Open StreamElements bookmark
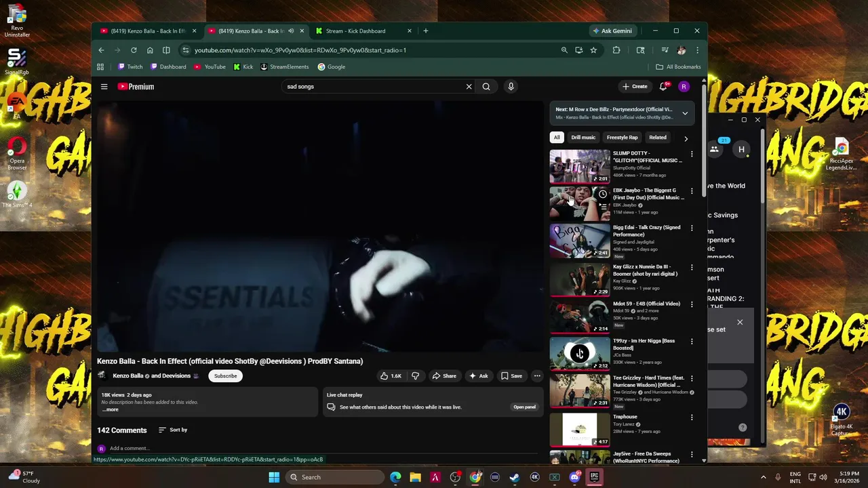Image resolution: width=868 pixels, height=488 pixels. coord(285,67)
